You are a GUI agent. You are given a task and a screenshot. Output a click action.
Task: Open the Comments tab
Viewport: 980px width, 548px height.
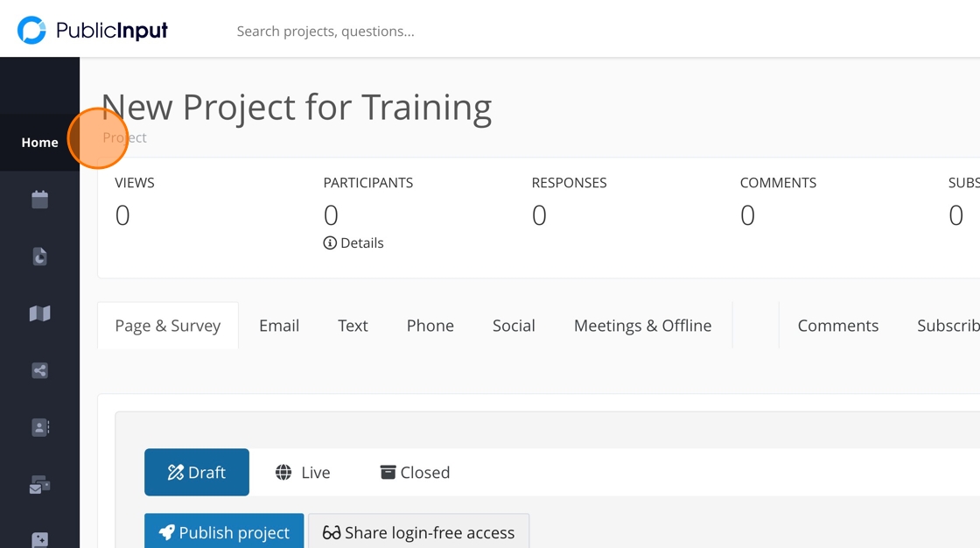click(x=837, y=326)
